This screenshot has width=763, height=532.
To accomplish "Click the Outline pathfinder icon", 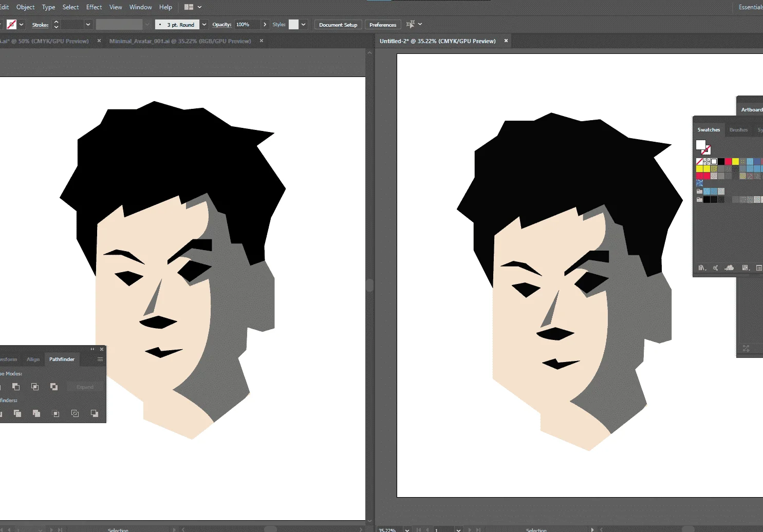I will (x=75, y=413).
